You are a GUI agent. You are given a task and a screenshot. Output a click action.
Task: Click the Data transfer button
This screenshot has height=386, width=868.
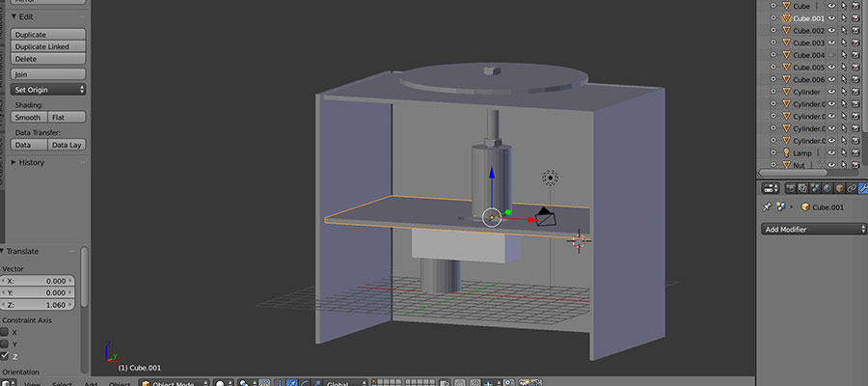(29, 145)
